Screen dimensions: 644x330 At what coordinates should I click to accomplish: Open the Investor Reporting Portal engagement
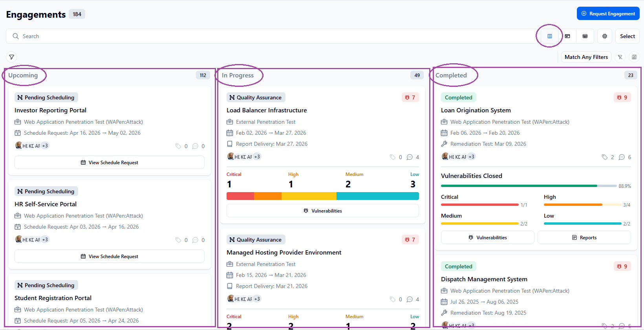(50, 110)
